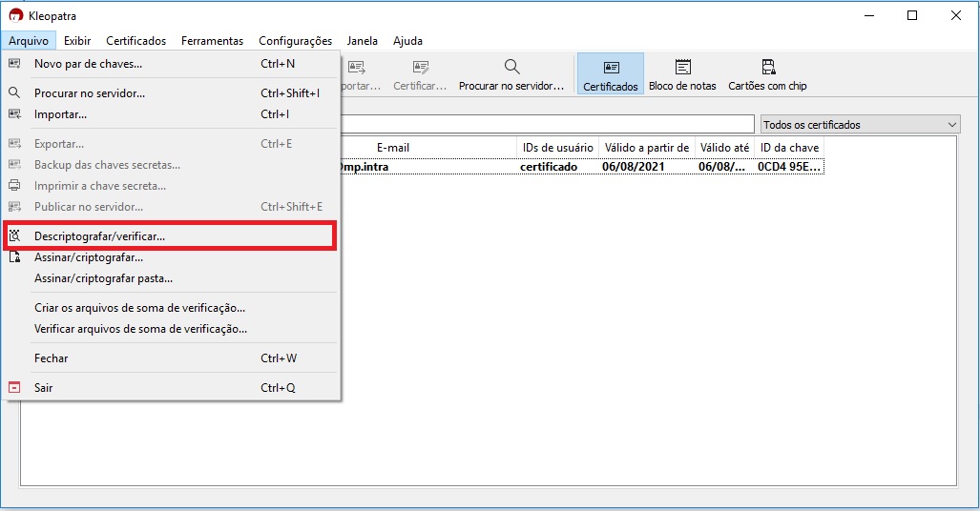Focus the certificate search field
The width and height of the screenshot is (980, 511).
click(548, 124)
